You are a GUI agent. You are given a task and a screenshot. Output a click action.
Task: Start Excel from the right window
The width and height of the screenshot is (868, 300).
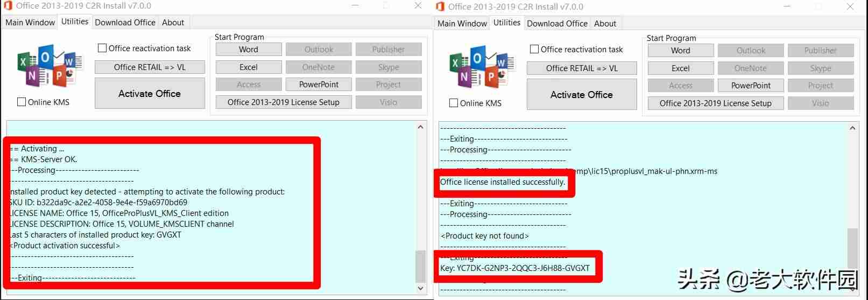[681, 68]
